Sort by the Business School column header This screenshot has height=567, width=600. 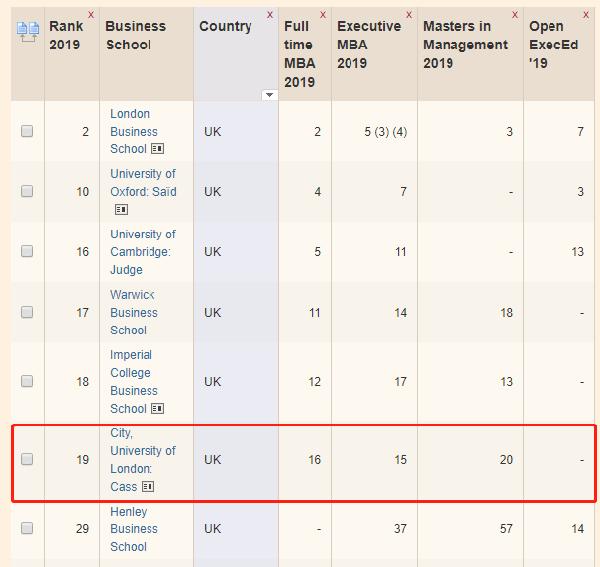tap(135, 35)
